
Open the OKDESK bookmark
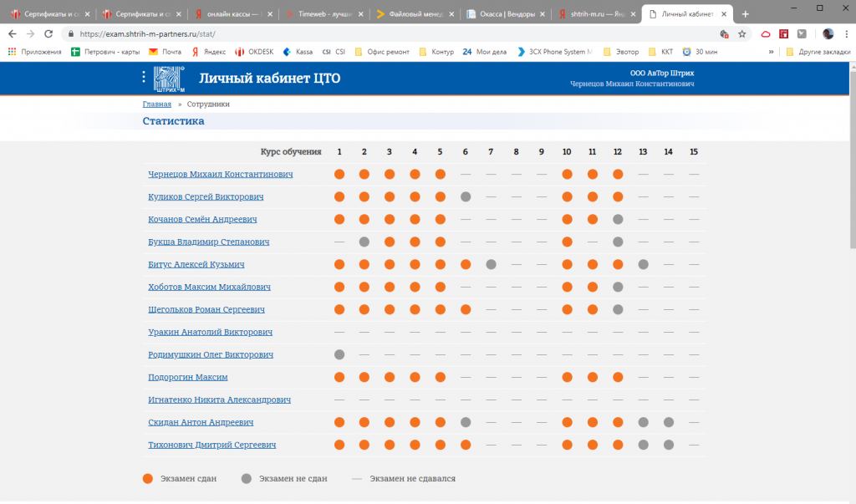(254, 52)
